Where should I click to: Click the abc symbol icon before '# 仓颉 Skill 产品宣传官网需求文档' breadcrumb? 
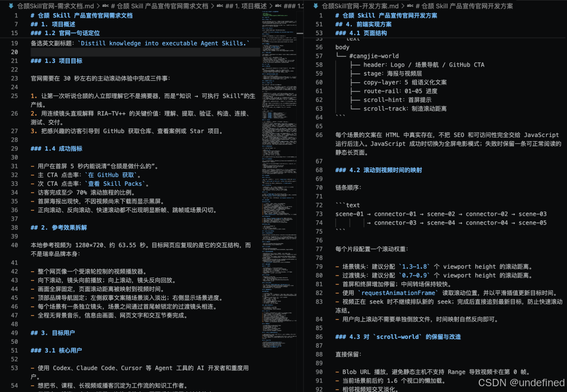pos(106,6)
